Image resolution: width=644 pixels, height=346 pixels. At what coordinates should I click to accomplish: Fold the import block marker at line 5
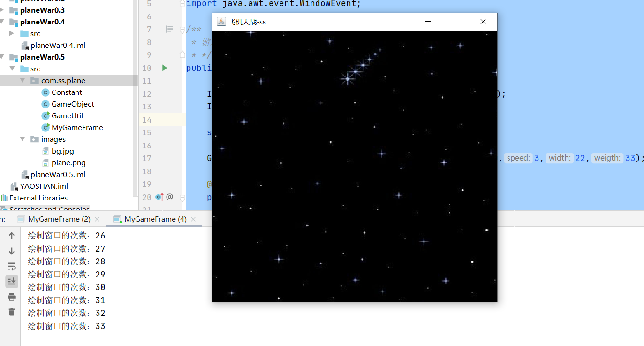182,4
